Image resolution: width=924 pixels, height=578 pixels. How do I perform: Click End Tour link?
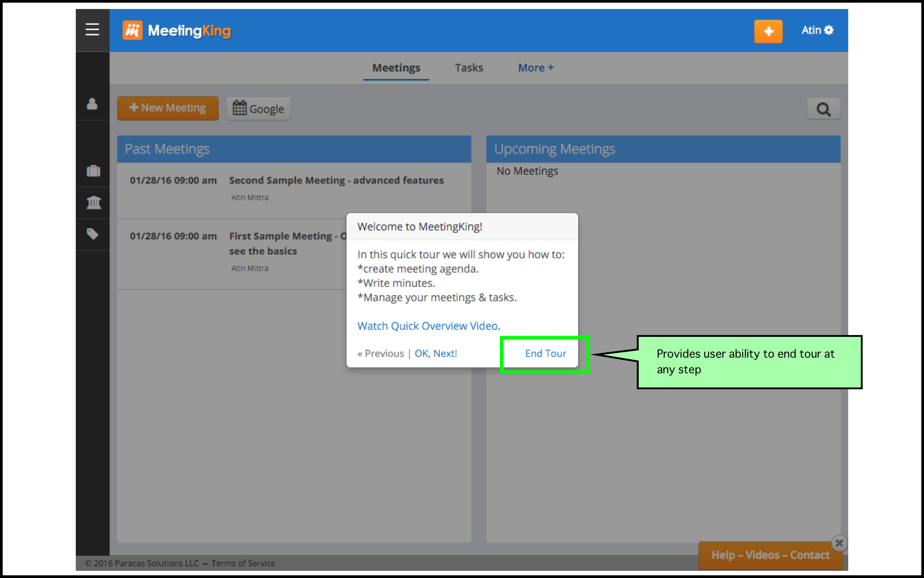(546, 353)
